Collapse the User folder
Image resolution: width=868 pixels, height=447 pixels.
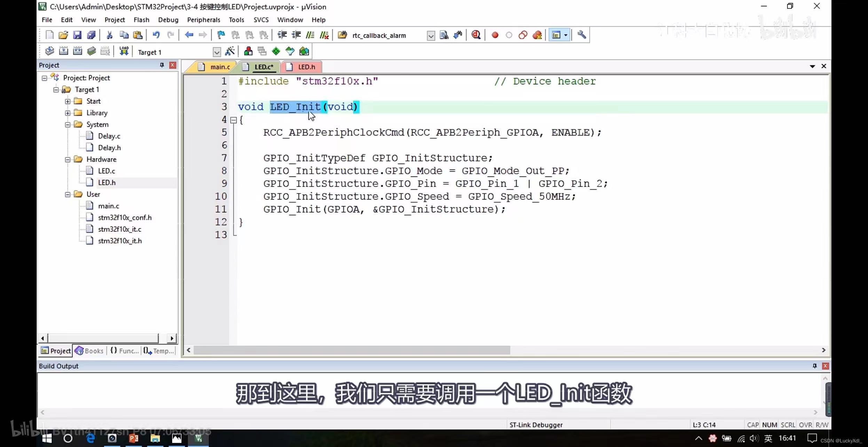pyautogui.click(x=68, y=194)
